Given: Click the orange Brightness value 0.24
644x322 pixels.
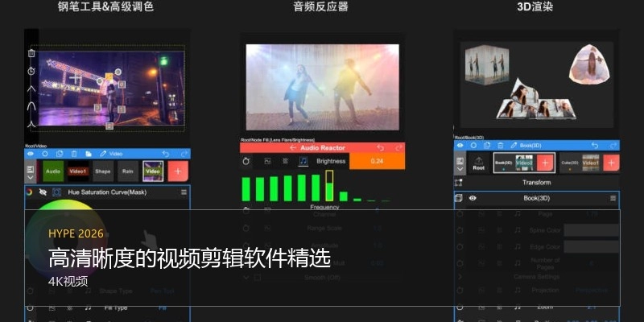Looking at the screenshot, I should point(377,161).
